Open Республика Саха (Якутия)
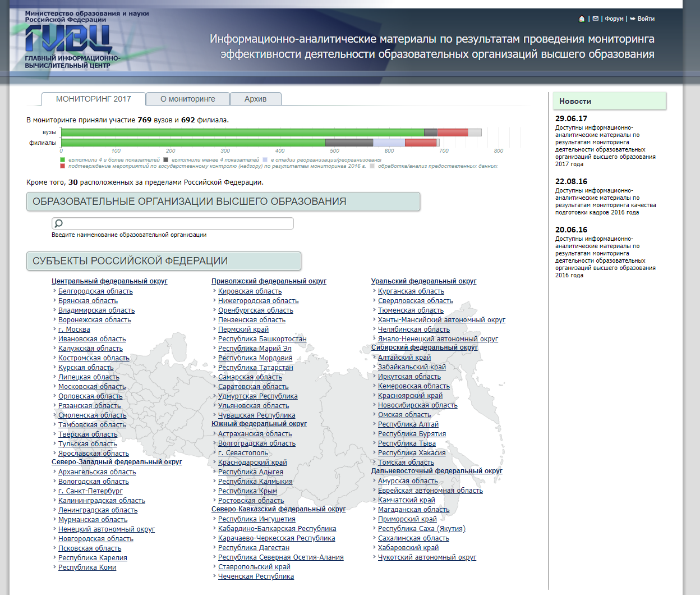Viewport: 700px width, 595px height. tap(422, 529)
